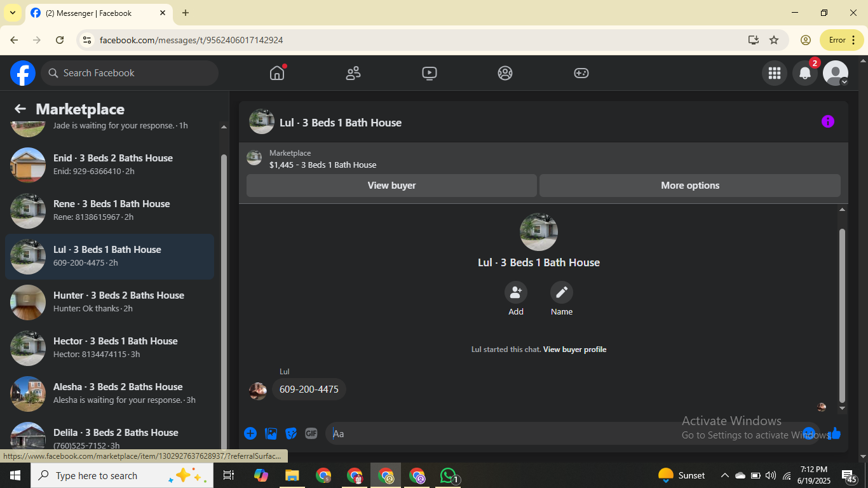Click the taskbar search box
Image resolution: width=868 pixels, height=488 pixels.
click(x=121, y=475)
